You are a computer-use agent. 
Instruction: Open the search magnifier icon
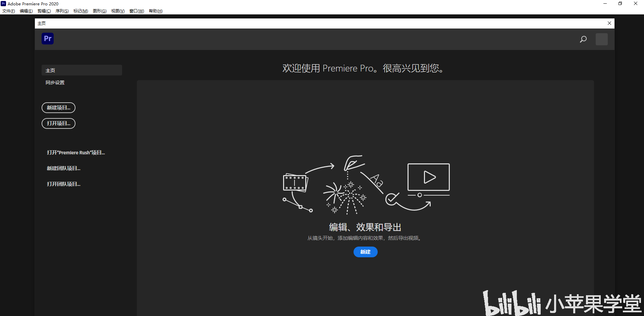pos(583,39)
